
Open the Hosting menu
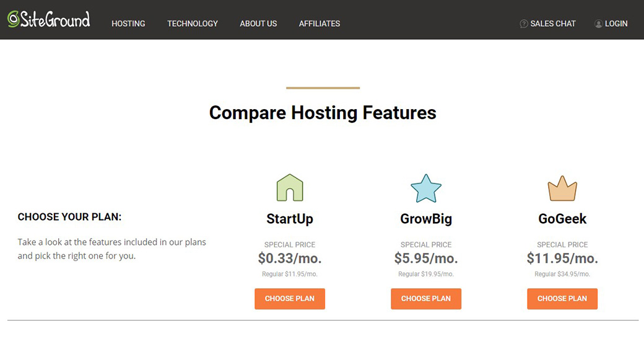click(x=128, y=24)
